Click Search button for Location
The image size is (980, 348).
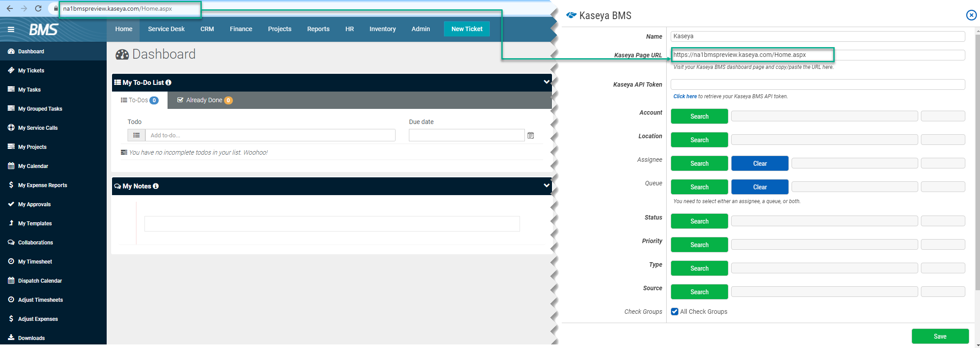(x=699, y=140)
